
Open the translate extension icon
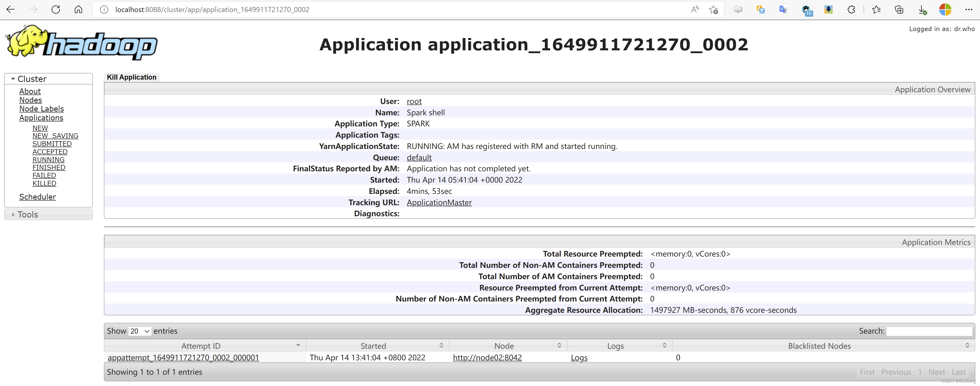pyautogui.click(x=760, y=10)
